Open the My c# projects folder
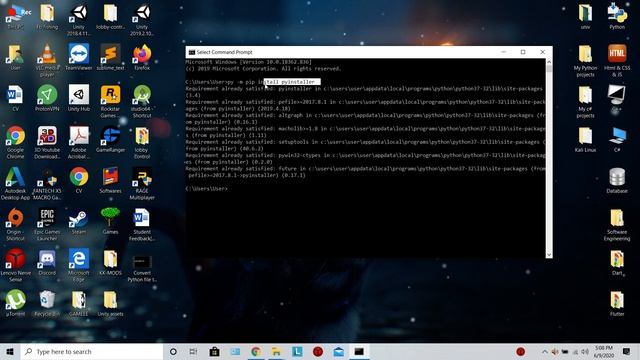Viewport: 640px width, 360px height. (585, 101)
